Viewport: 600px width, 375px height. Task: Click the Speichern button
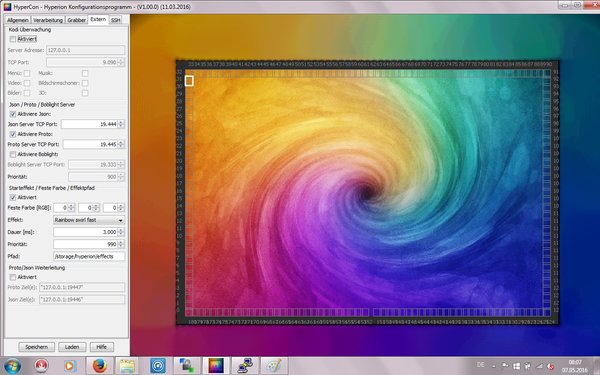tap(37, 347)
